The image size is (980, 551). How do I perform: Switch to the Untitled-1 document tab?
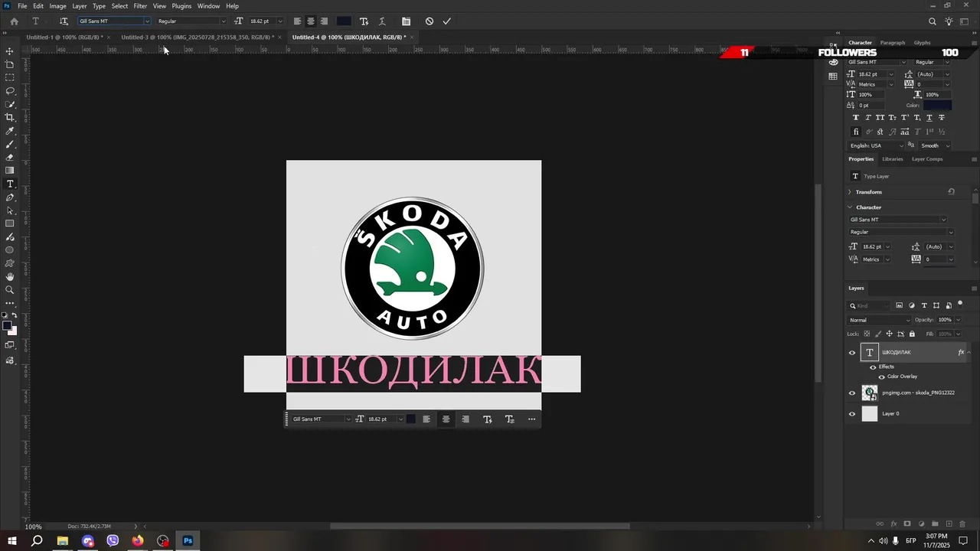pos(64,37)
